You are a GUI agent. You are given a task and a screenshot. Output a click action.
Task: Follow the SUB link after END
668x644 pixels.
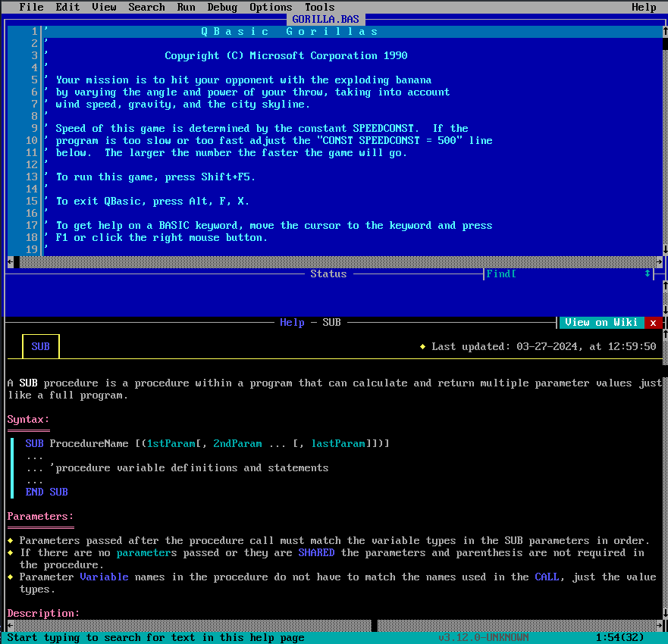(x=58, y=492)
